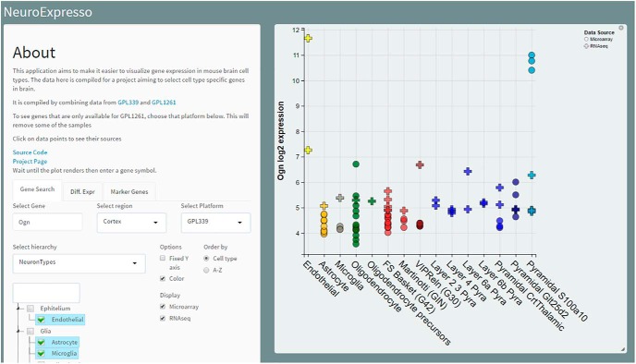Click the green check icon beside Endothelial

tap(41, 320)
